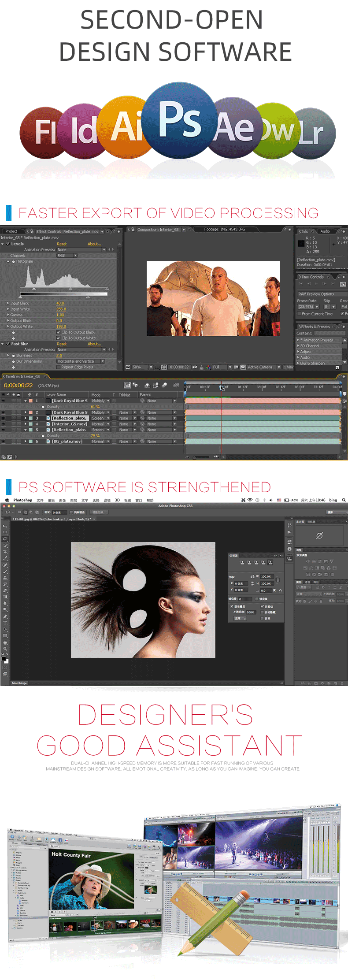Click Reset link for Fast Blur
This screenshot has height=980, width=348.
point(62,344)
